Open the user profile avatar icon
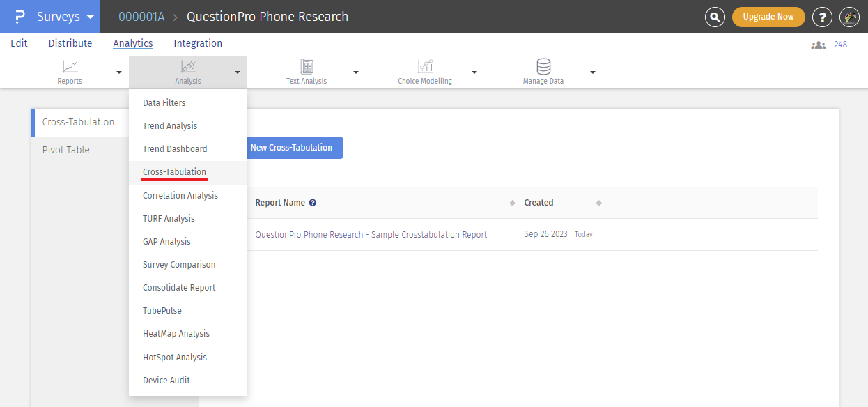This screenshot has width=868, height=407. [x=850, y=17]
